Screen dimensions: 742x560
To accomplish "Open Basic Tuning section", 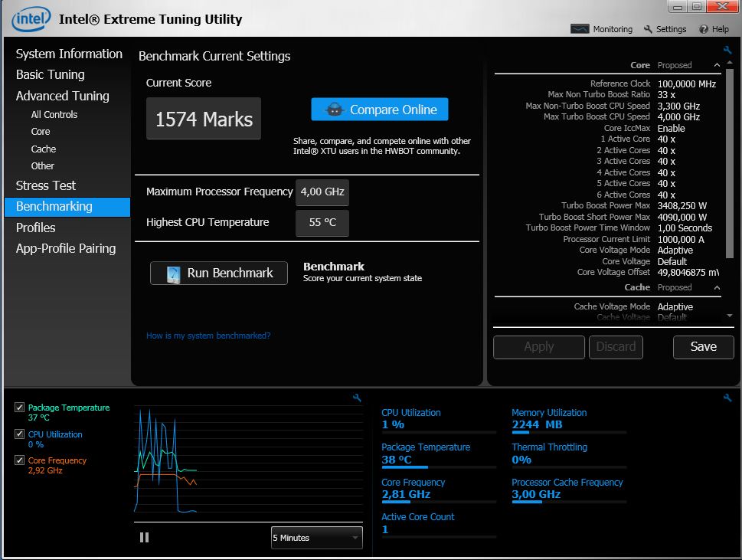I will tap(51, 75).
